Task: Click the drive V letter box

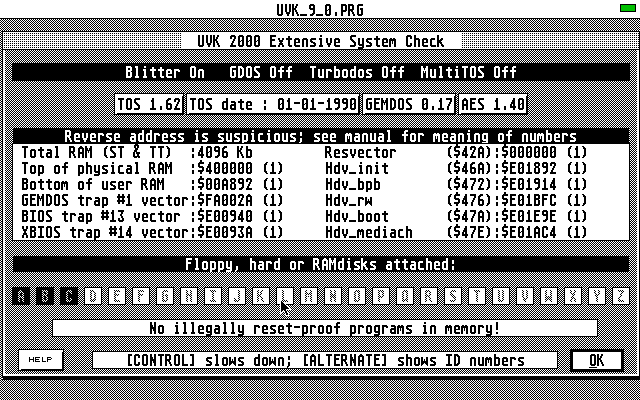Action: pos(525,296)
